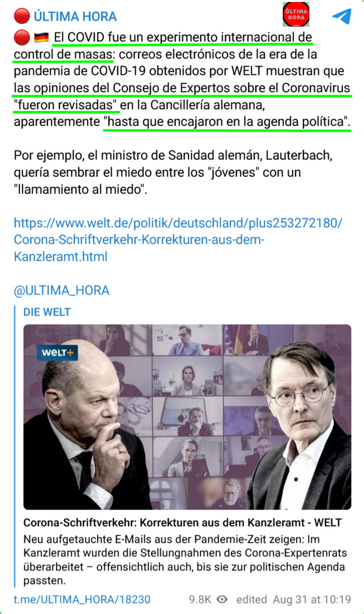Click the ÚLTIMA HORA channel avatar
The width and height of the screenshot is (364, 614).
pyautogui.click(x=296, y=14)
